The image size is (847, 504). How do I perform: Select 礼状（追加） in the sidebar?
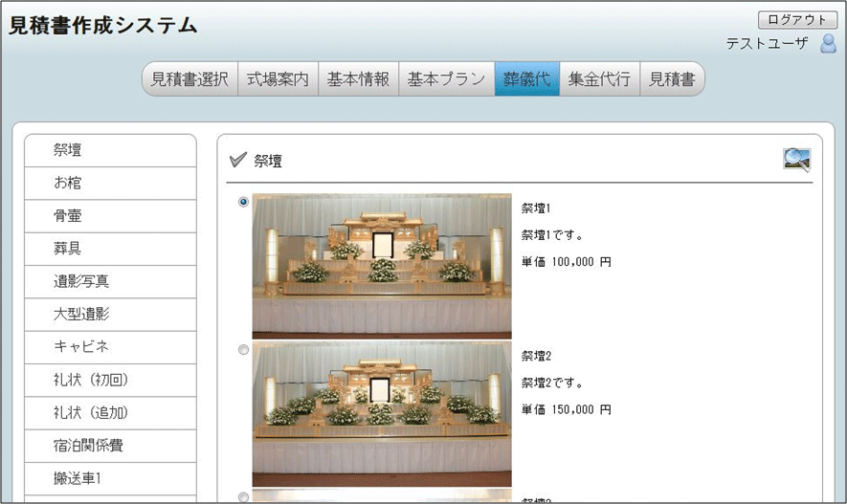pyautogui.click(x=110, y=413)
